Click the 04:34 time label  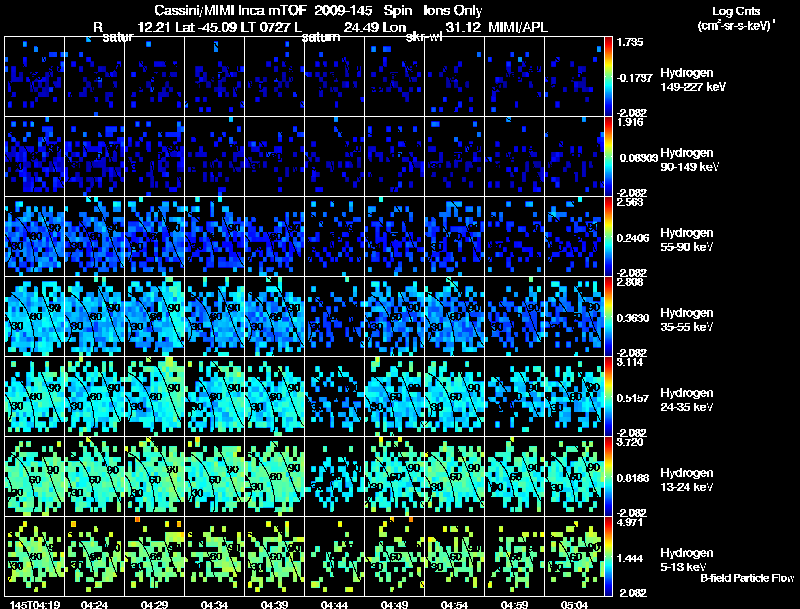(214, 605)
